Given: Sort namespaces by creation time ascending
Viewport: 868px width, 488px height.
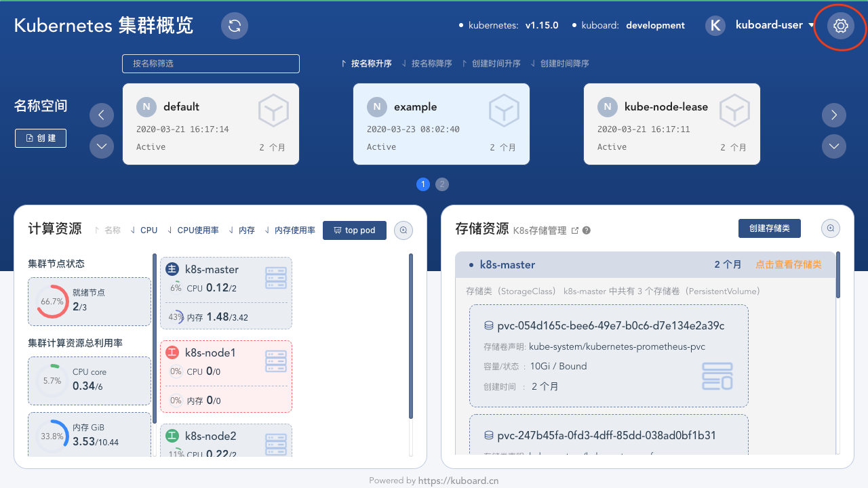Looking at the screenshot, I should [492, 64].
